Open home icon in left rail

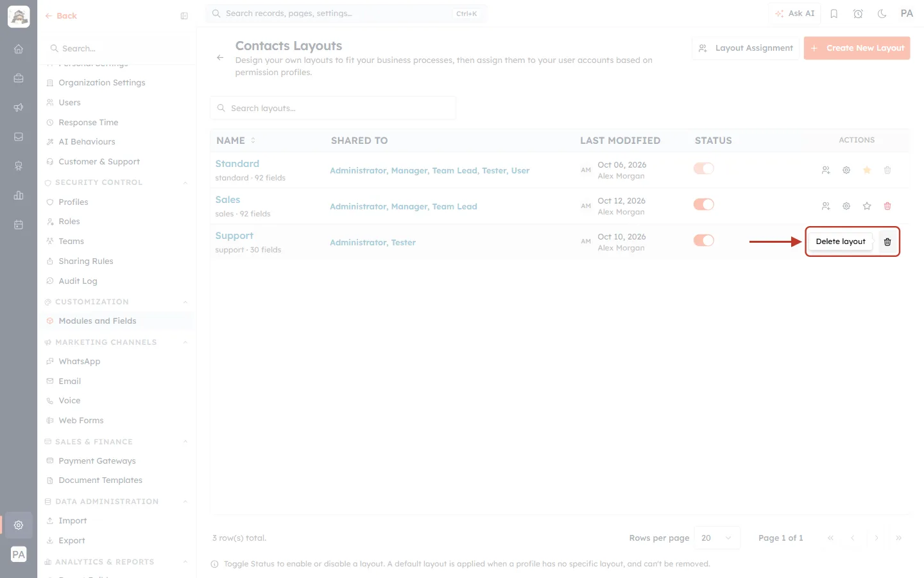click(19, 49)
